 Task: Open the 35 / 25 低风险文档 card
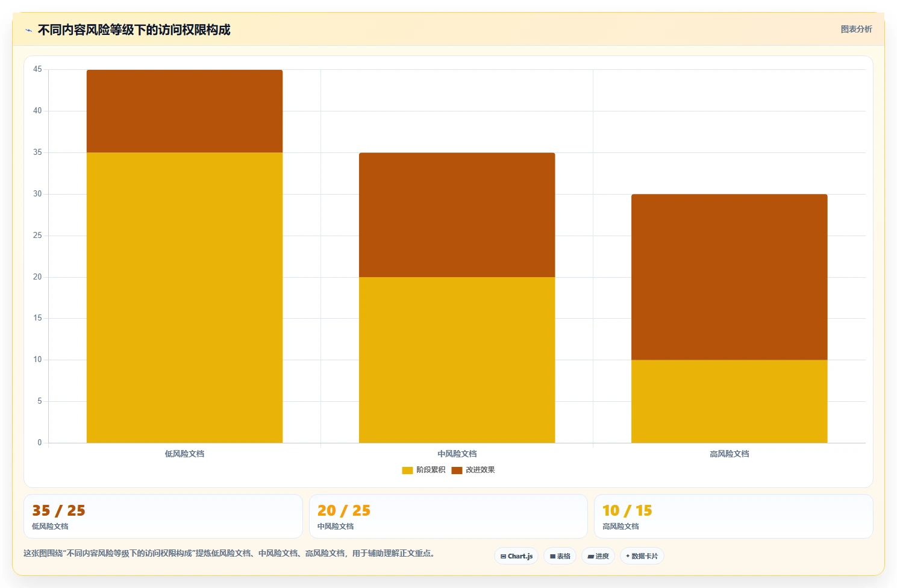[x=163, y=516]
